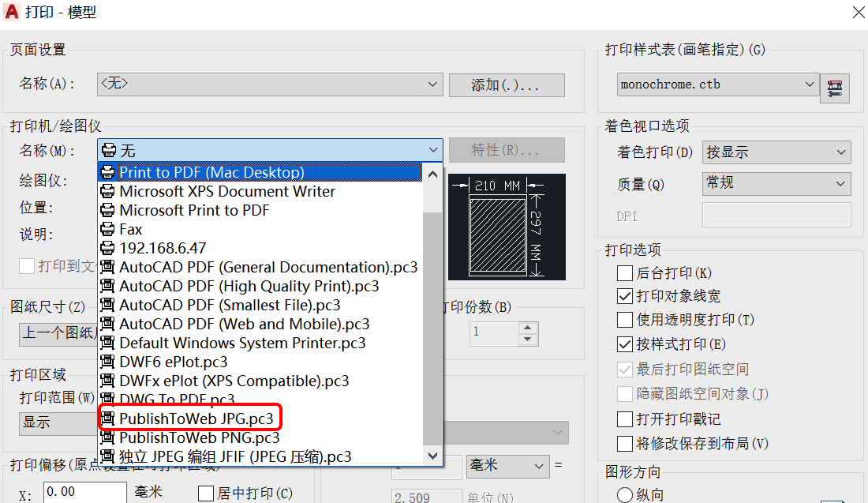This screenshot has width=868, height=503.
Task: Pick AutoCAD PDF (High Quality Print).pc3
Action: 260,286
